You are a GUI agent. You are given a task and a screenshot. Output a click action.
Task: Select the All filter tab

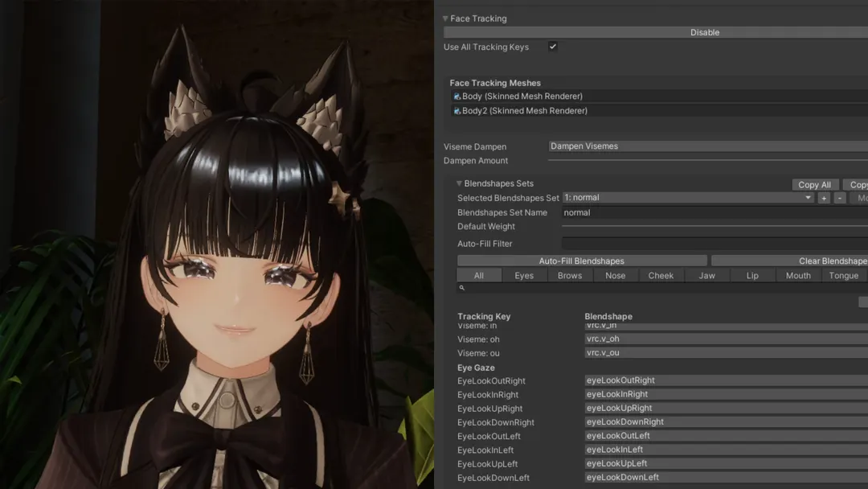coord(479,275)
